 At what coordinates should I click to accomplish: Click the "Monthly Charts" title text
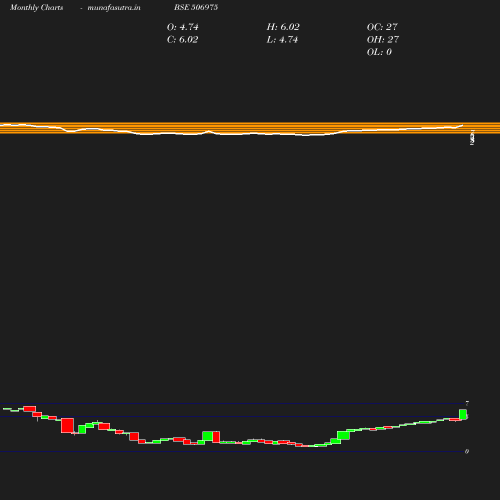click(37, 8)
